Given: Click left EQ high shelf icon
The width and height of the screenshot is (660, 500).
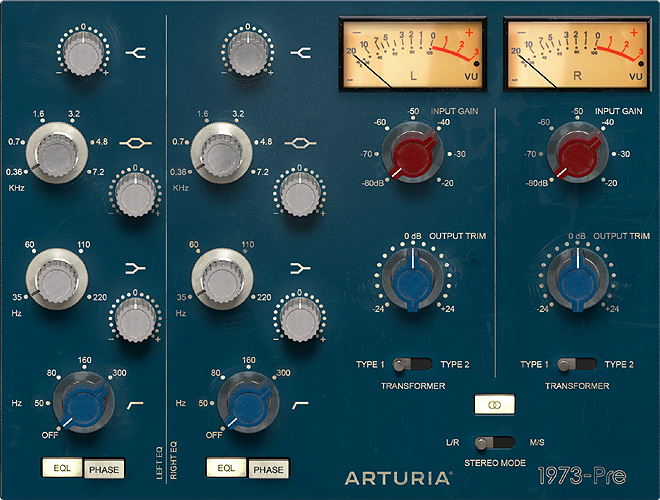Looking at the screenshot, I should 134,51.
